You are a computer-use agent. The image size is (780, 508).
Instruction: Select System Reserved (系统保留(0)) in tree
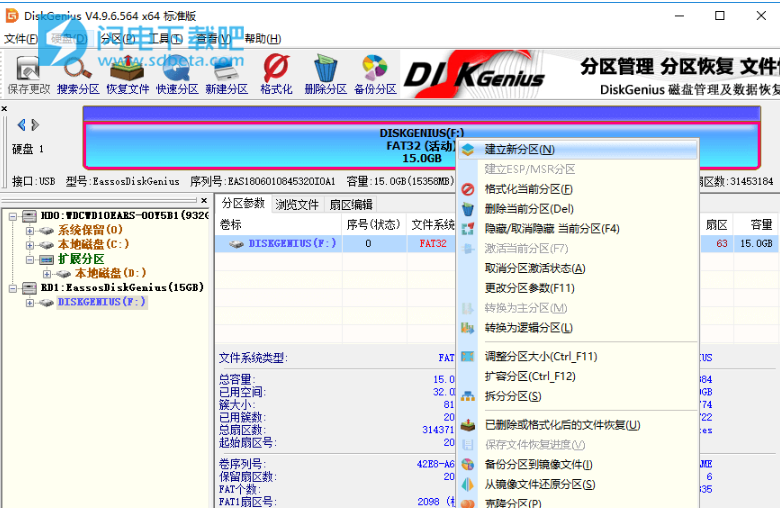pos(90,230)
